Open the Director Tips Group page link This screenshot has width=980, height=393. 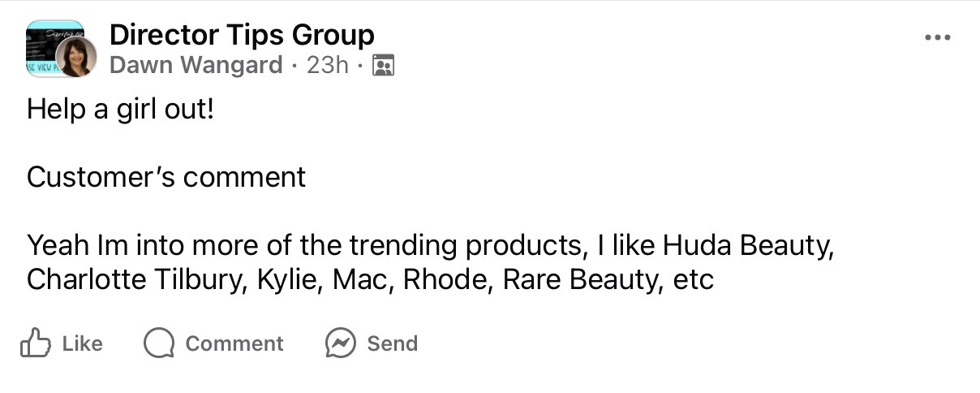click(x=241, y=35)
